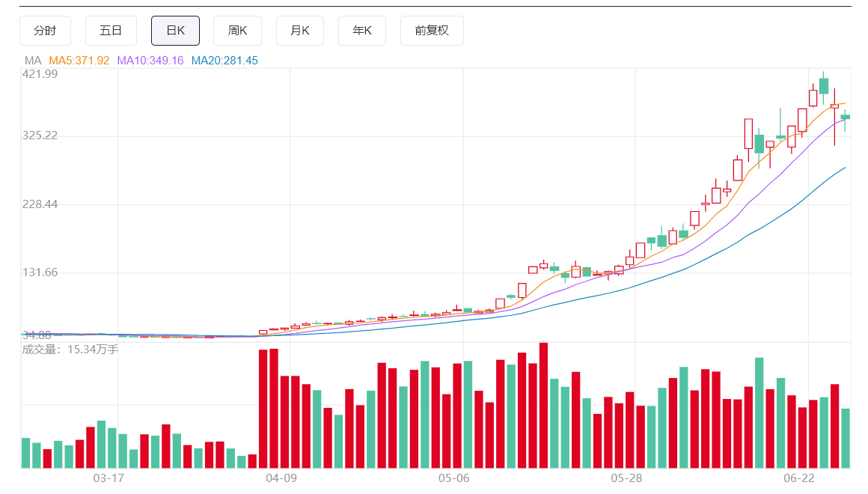This screenshot has height=494, width=868.
Task: Select the 05-06 date on axis
Action: point(454,478)
